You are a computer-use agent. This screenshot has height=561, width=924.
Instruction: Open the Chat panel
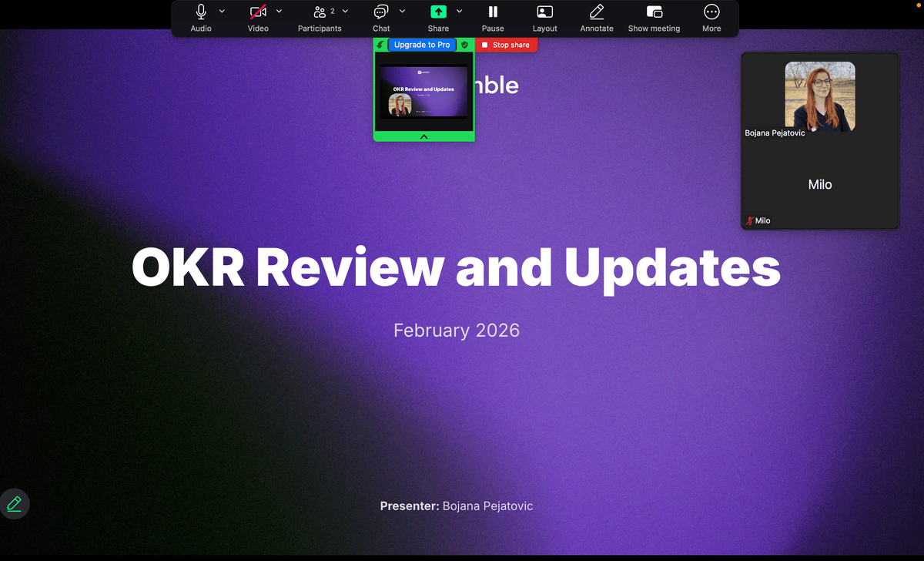coord(381,12)
